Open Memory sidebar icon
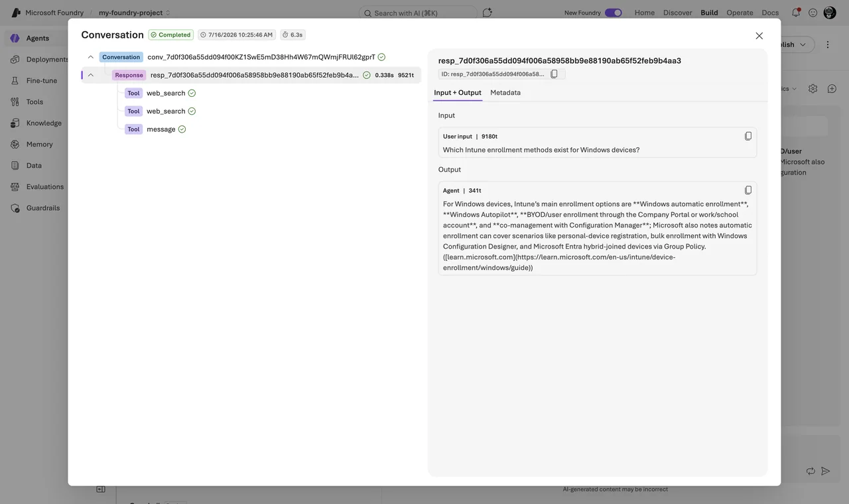The image size is (849, 504). point(15,145)
